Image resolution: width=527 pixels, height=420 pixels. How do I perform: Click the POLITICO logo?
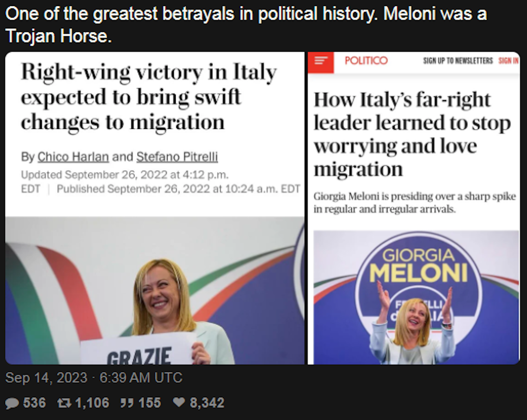click(366, 61)
